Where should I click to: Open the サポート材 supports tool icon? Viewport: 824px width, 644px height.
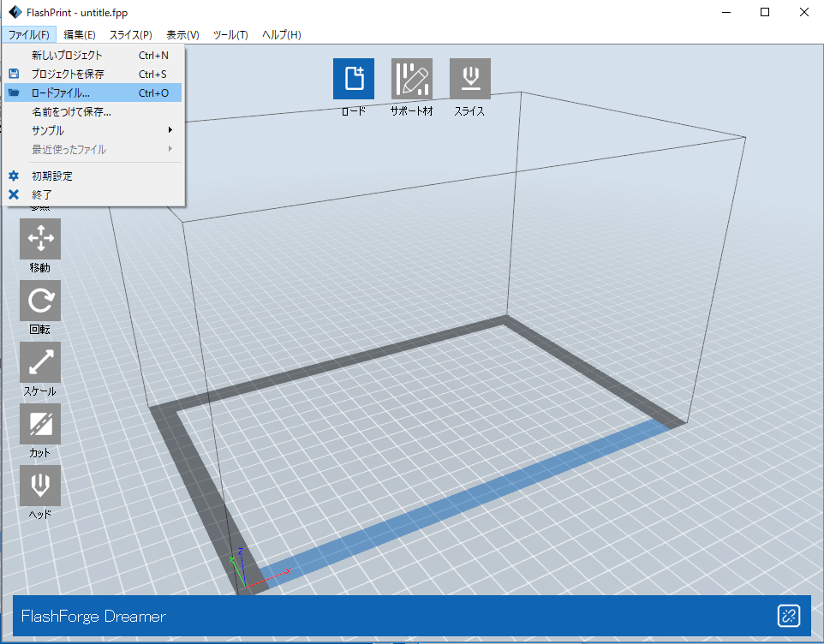pyautogui.click(x=412, y=79)
